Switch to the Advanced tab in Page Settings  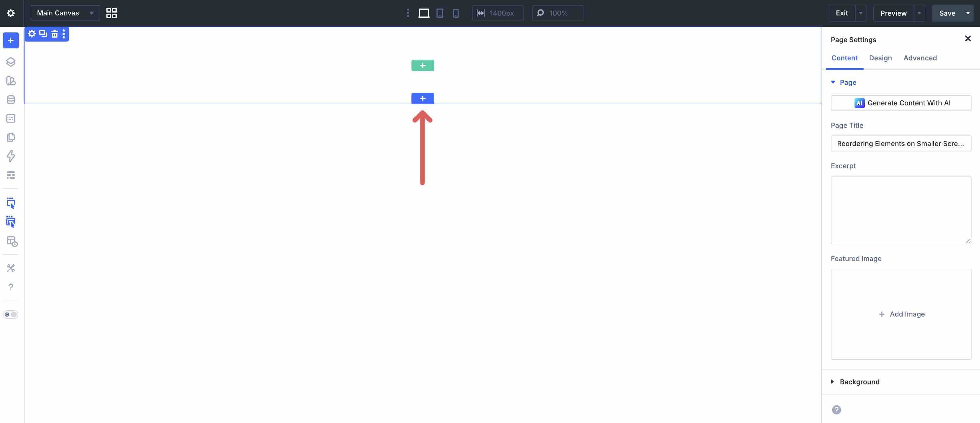[x=920, y=58]
